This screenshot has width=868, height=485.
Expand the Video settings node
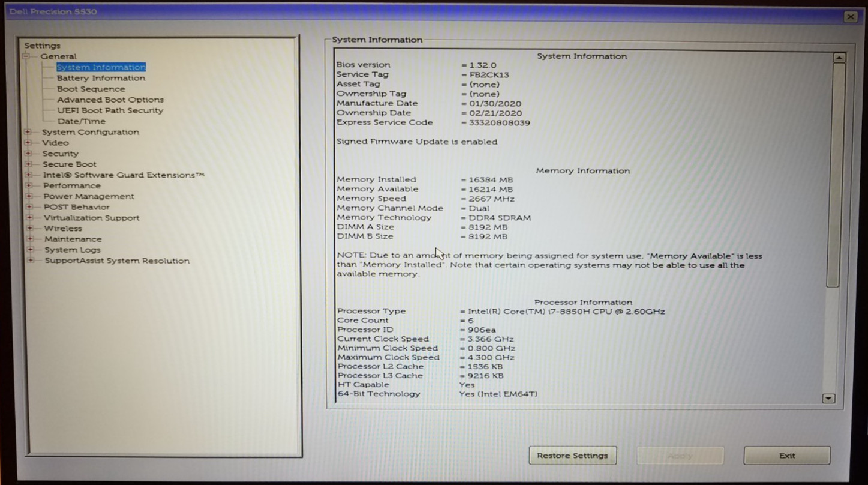tap(28, 143)
